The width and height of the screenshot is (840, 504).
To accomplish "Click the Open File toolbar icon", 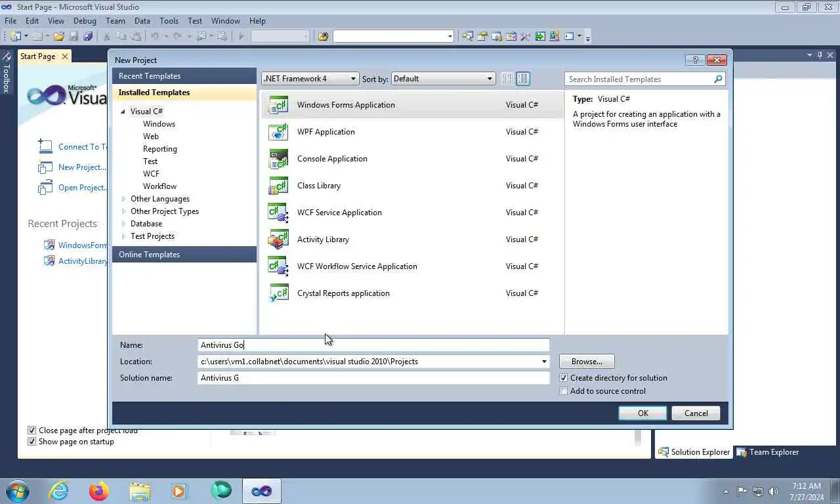I will pos(59,36).
